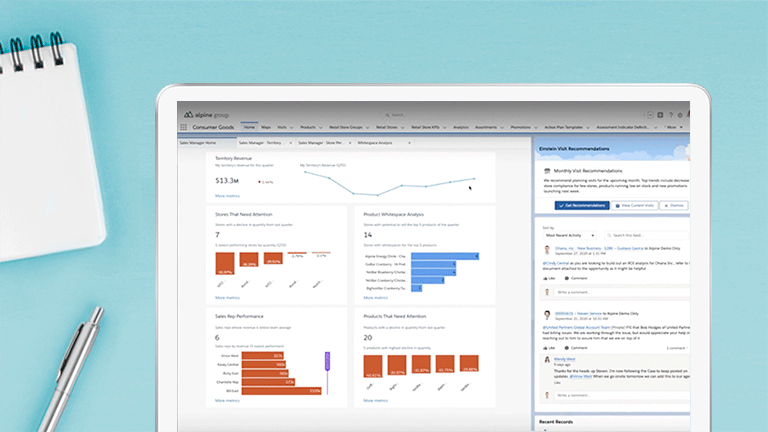768x432 pixels.
Task: Comment on the Ohana, Inc. feed post
Action: coord(576,278)
